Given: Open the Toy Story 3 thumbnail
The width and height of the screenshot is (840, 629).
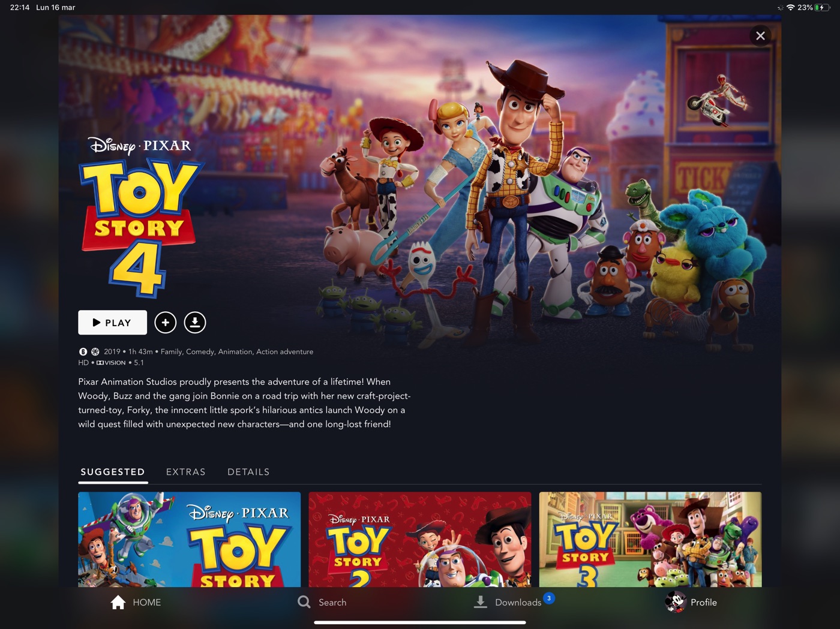Looking at the screenshot, I should [650, 540].
